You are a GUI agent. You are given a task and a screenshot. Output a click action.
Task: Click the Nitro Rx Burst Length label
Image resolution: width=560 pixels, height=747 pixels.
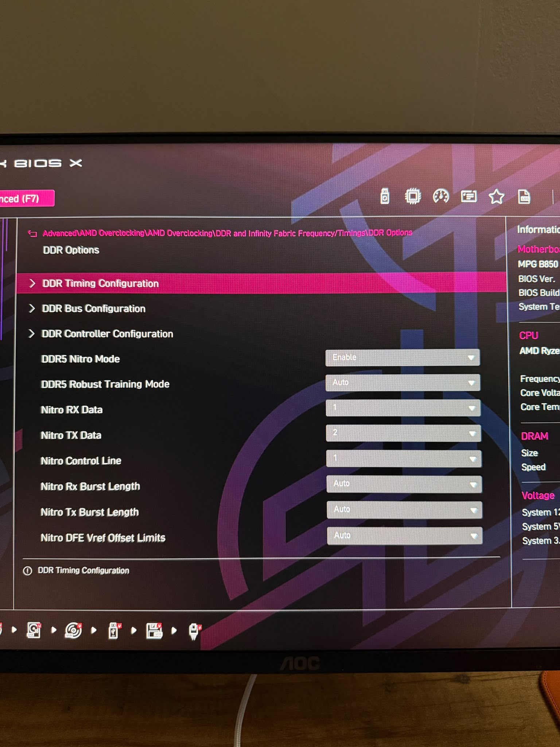pos(90,486)
